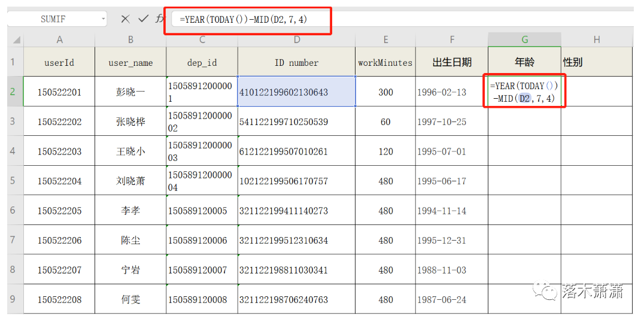Screen dimensions: 644x319
Task: Cancel formula entry with the X icon
Action: (x=126, y=19)
